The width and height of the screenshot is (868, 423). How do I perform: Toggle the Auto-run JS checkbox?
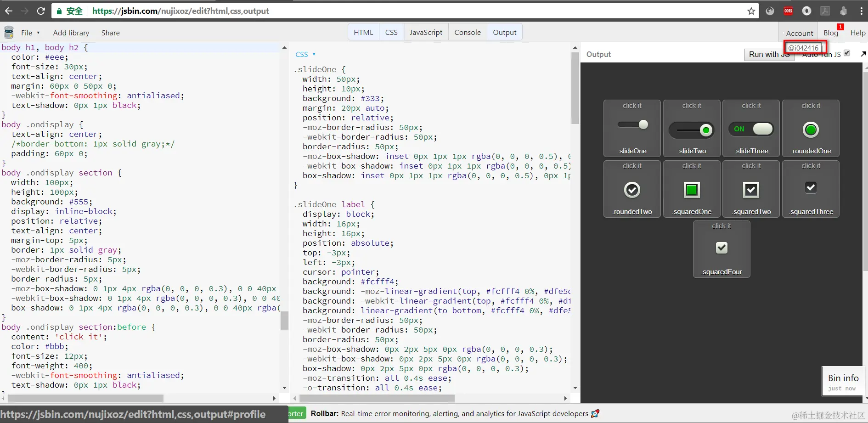coord(847,53)
